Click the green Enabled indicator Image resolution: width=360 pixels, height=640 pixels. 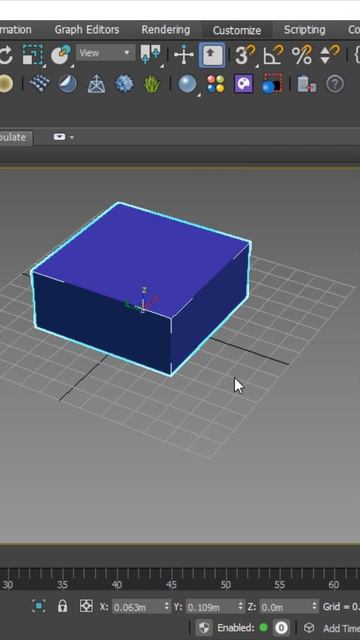264,627
